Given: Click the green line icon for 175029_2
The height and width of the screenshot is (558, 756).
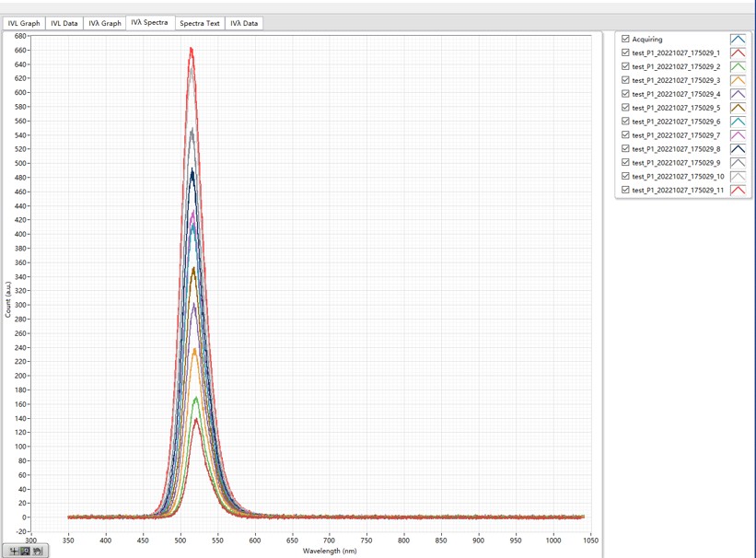Looking at the screenshot, I should pyautogui.click(x=738, y=67).
